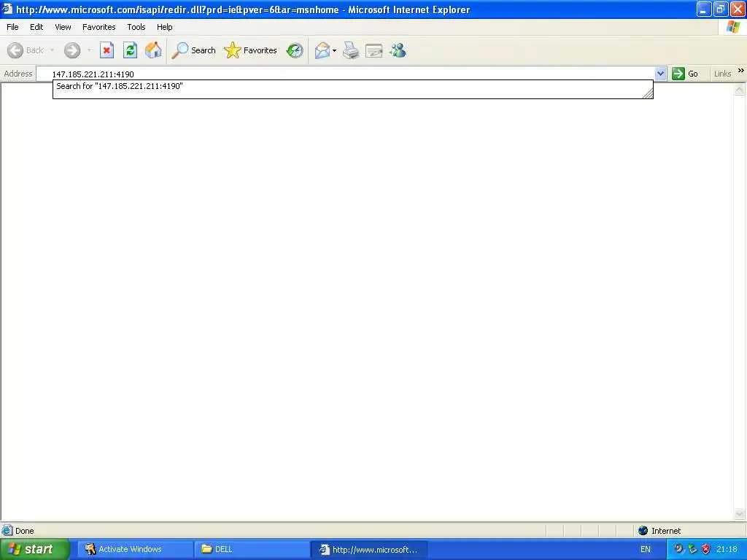Screen dimensions: 747x560
Task: Click the Mail envelope icon
Action: (x=322, y=50)
